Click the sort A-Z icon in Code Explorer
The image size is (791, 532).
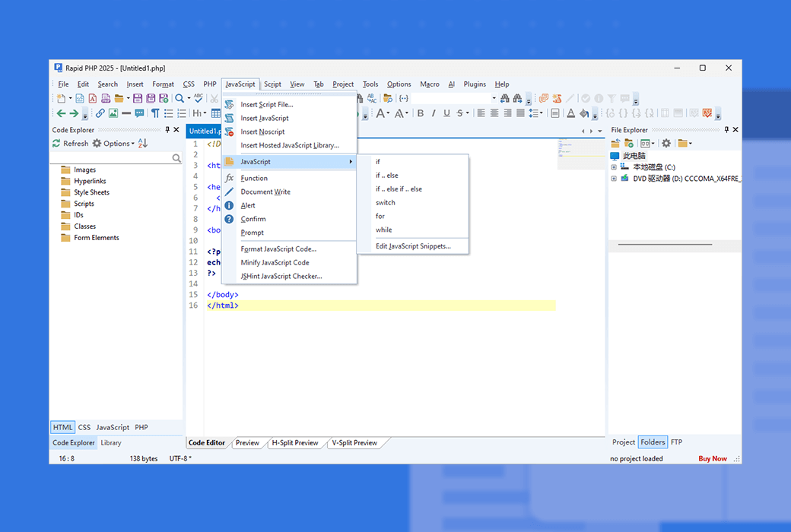click(143, 143)
